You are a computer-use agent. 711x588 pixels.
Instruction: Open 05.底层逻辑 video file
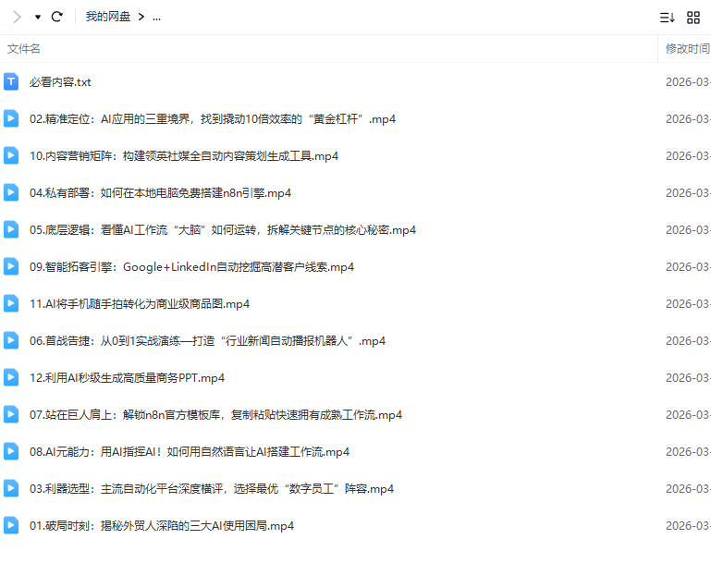(222, 230)
